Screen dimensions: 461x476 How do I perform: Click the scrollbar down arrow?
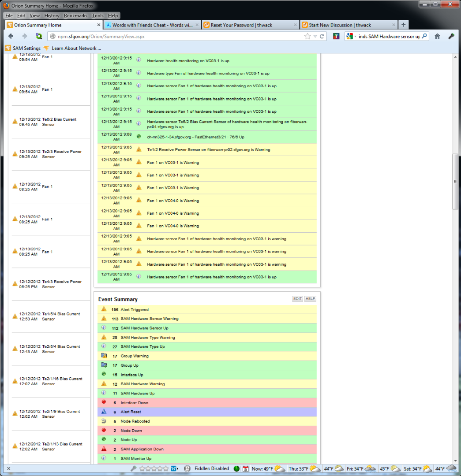click(455, 461)
